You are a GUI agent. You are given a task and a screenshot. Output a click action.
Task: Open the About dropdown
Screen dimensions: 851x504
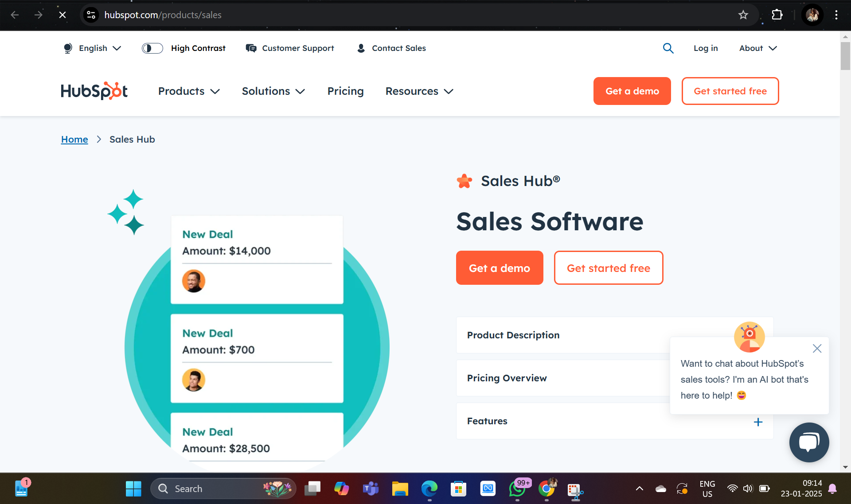pyautogui.click(x=758, y=48)
